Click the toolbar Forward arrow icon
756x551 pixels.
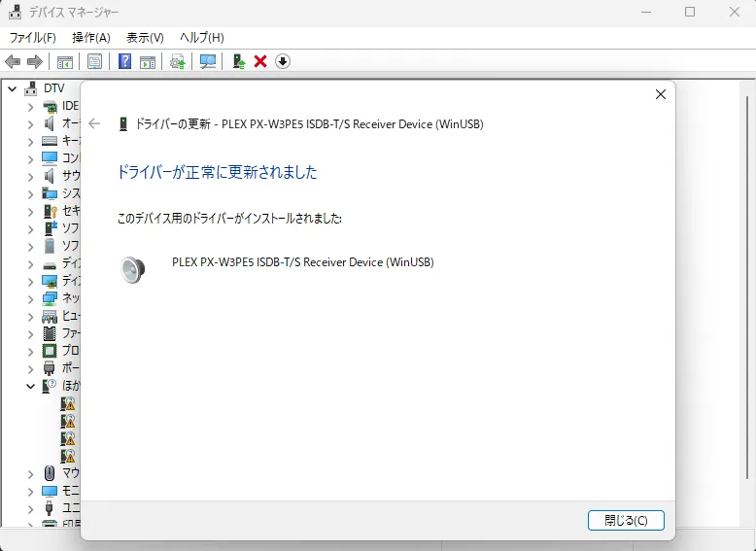tap(35, 61)
